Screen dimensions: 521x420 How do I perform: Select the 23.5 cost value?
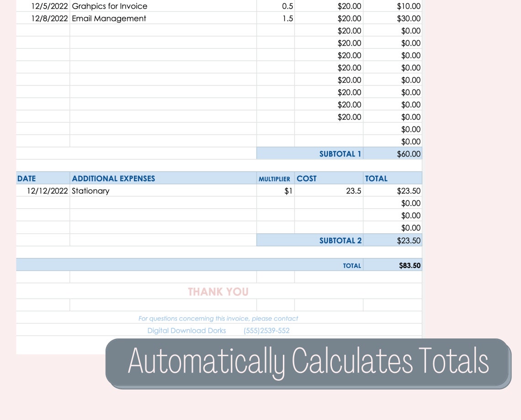point(356,191)
